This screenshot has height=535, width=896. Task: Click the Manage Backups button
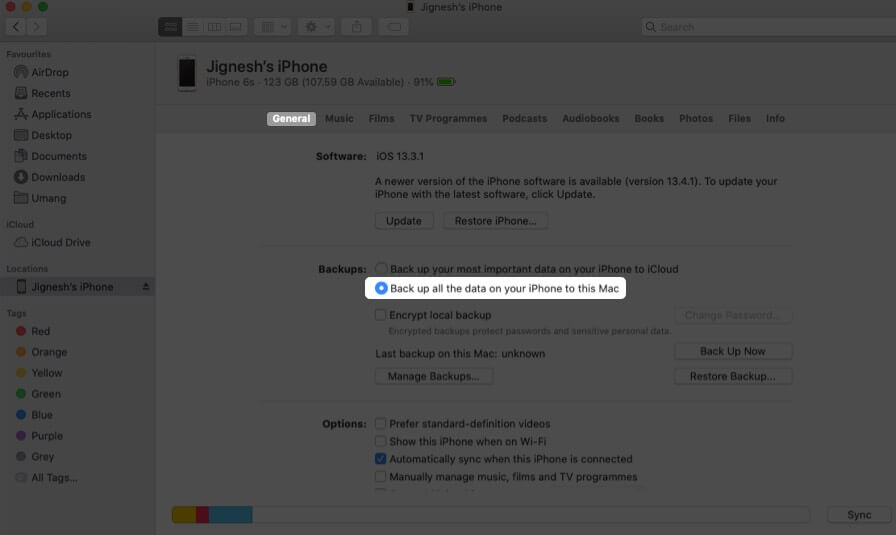[x=434, y=376]
